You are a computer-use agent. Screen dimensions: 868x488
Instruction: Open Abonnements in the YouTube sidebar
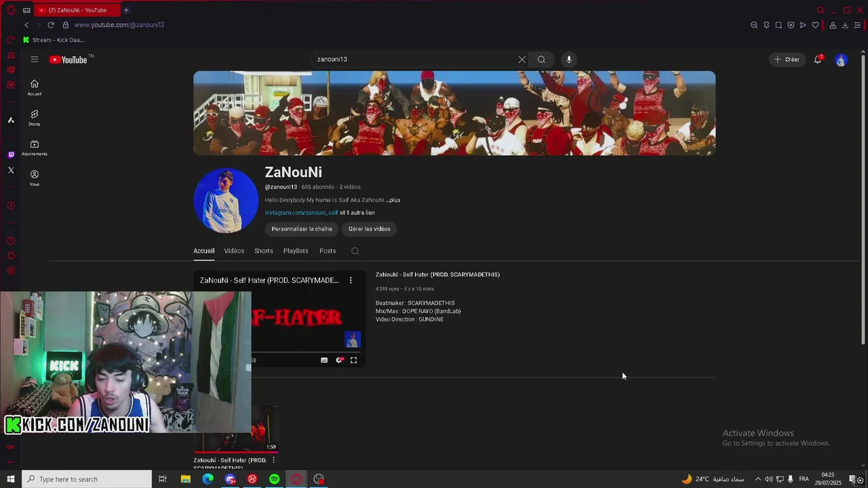tap(35, 148)
